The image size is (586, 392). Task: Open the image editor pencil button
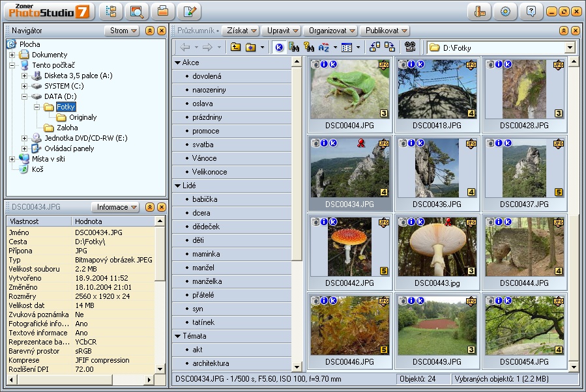[x=189, y=11]
